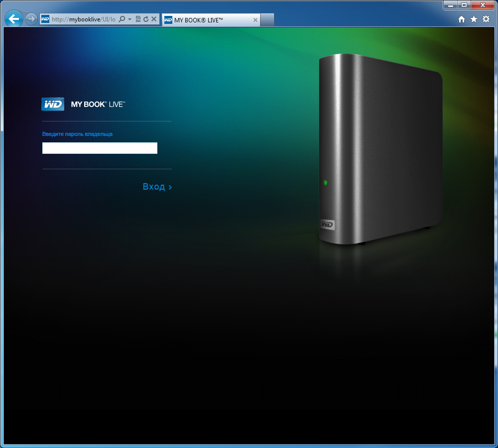This screenshot has height=448, width=498.
Task: Toggle compatibility view icon in address bar
Action: 138,19
